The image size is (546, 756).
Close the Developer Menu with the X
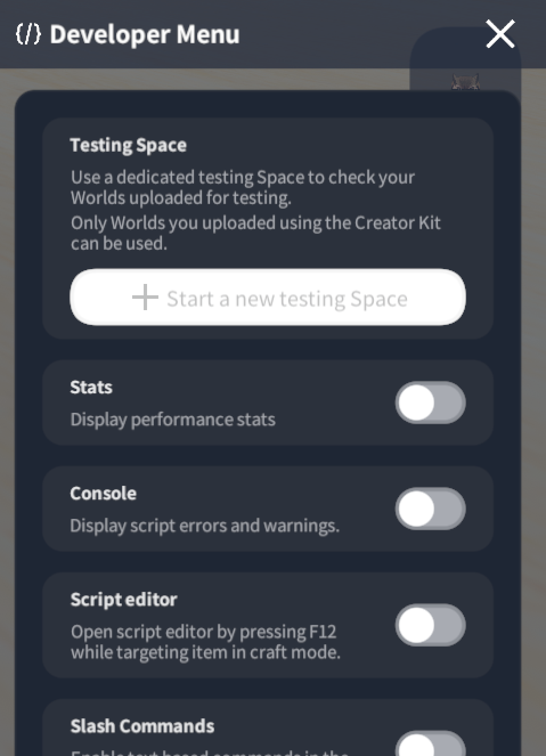[x=500, y=34]
